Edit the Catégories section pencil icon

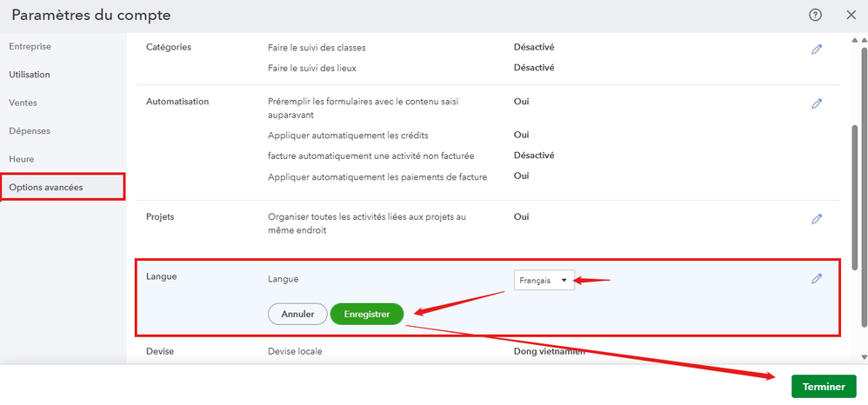817,50
